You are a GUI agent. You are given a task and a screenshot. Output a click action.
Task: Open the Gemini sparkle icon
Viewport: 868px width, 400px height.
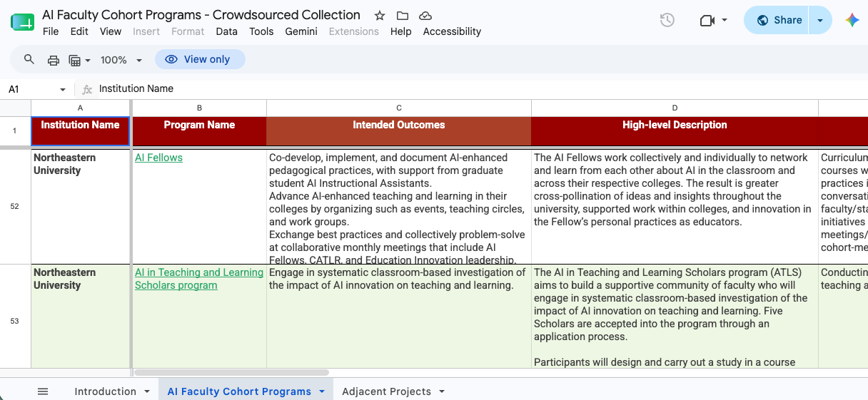click(x=852, y=20)
